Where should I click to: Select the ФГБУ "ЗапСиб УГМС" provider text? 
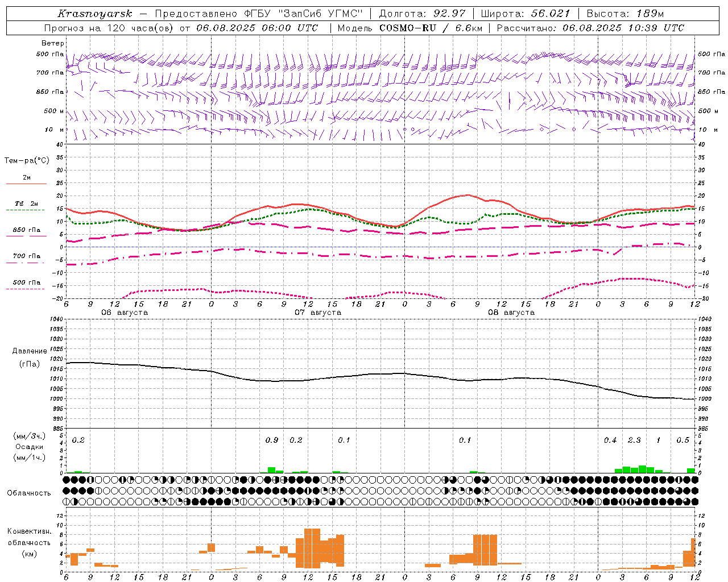304,14
